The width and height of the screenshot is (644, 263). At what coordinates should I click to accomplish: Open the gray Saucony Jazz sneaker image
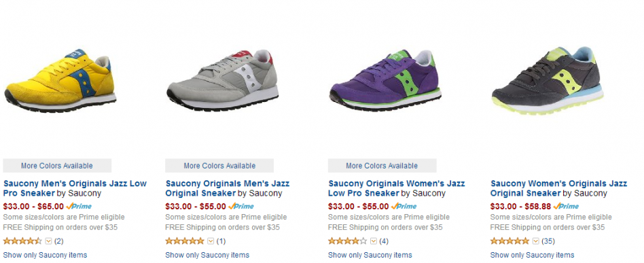click(222, 80)
